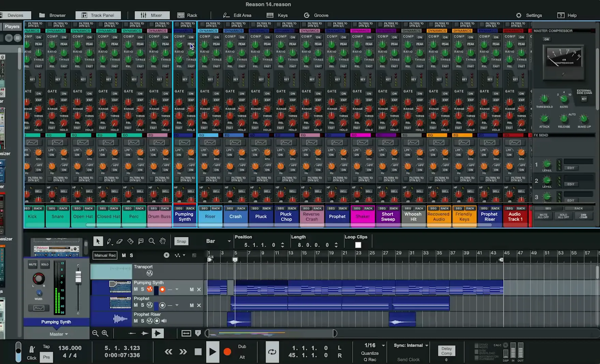The width and height of the screenshot is (600, 364).
Task: Open the Mixer tab
Action: pos(152,15)
